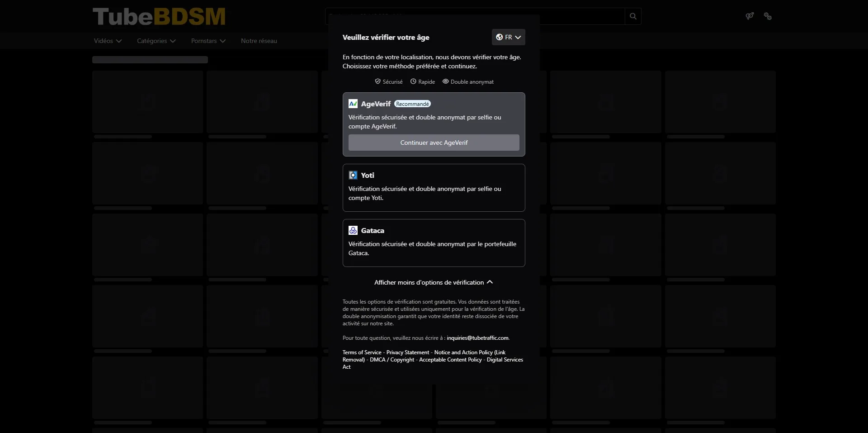Click the AgeVerif logo icon

coord(353,104)
